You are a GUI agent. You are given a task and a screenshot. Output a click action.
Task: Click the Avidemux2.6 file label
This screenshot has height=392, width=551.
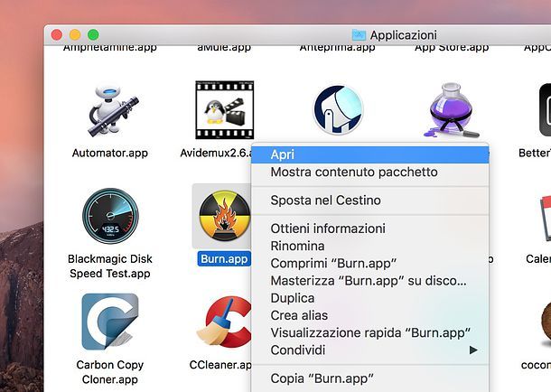tap(216, 154)
